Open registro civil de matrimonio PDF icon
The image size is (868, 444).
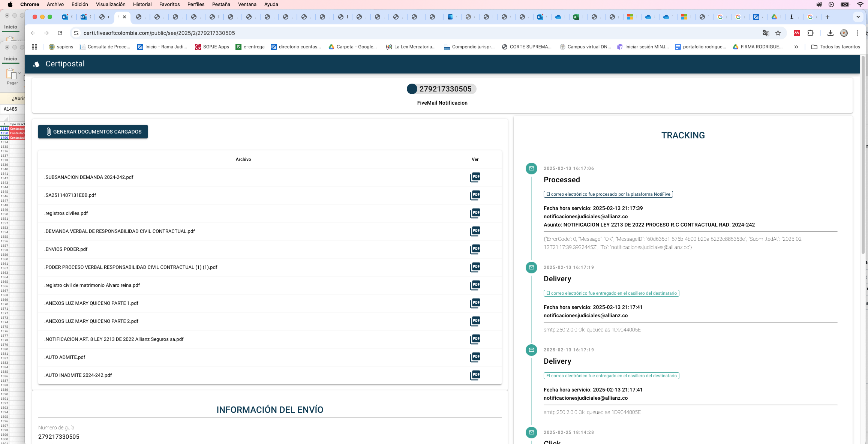475,285
